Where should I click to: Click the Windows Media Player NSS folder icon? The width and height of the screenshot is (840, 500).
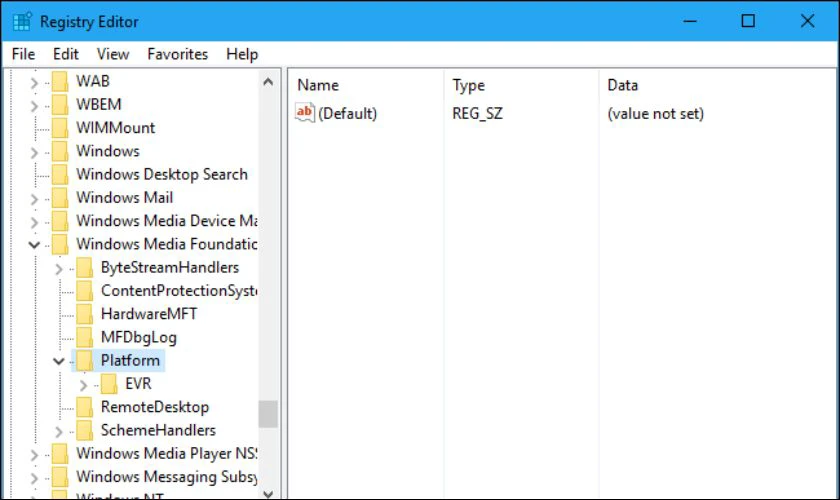[x=60, y=453]
